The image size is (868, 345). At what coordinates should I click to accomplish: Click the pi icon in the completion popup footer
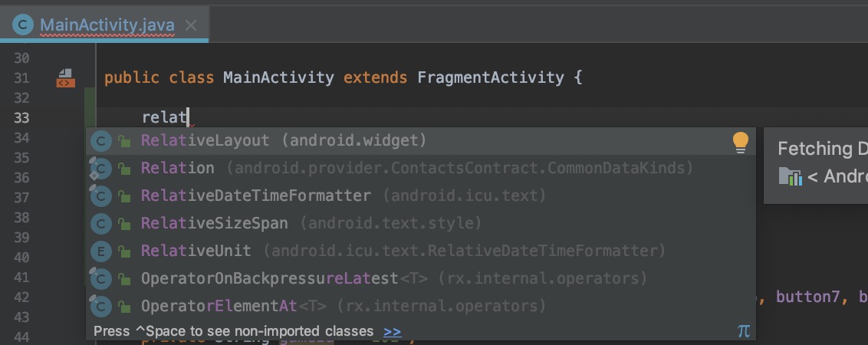click(x=743, y=331)
